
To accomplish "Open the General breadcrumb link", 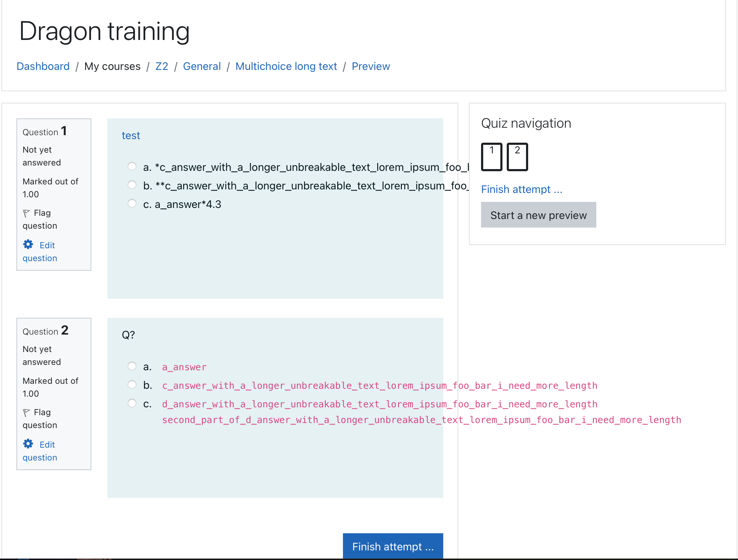I will [x=202, y=66].
